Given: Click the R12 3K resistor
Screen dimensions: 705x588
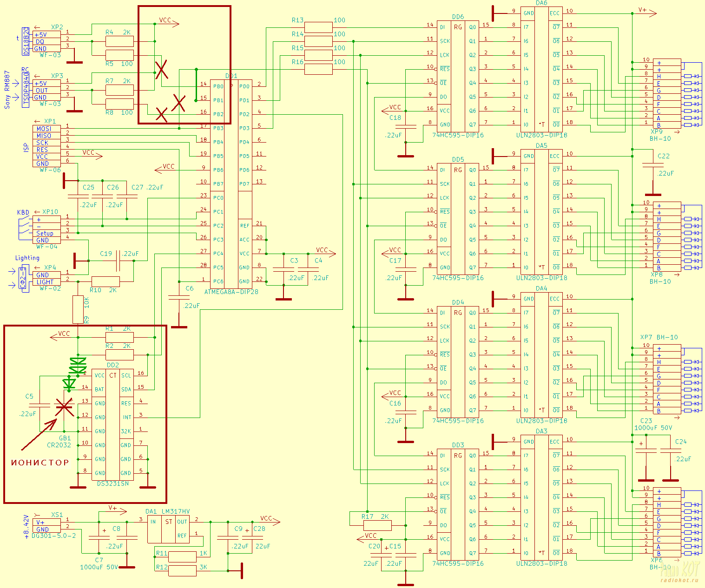Looking at the screenshot, I should point(182,570).
